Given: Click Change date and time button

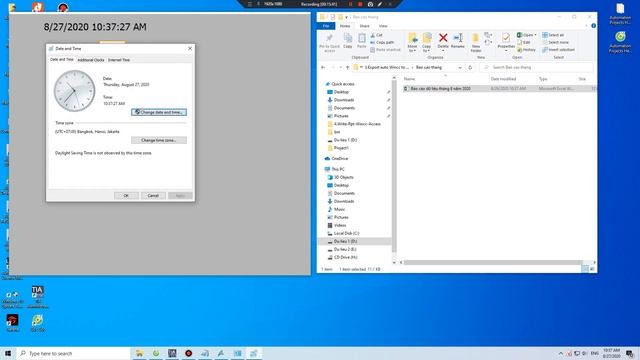Looking at the screenshot, I should coord(159,112).
